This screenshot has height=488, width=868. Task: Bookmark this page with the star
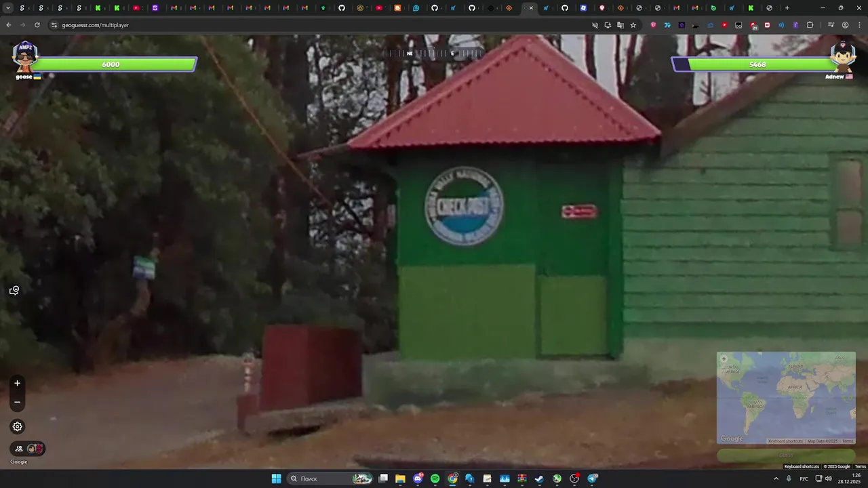pos(633,25)
